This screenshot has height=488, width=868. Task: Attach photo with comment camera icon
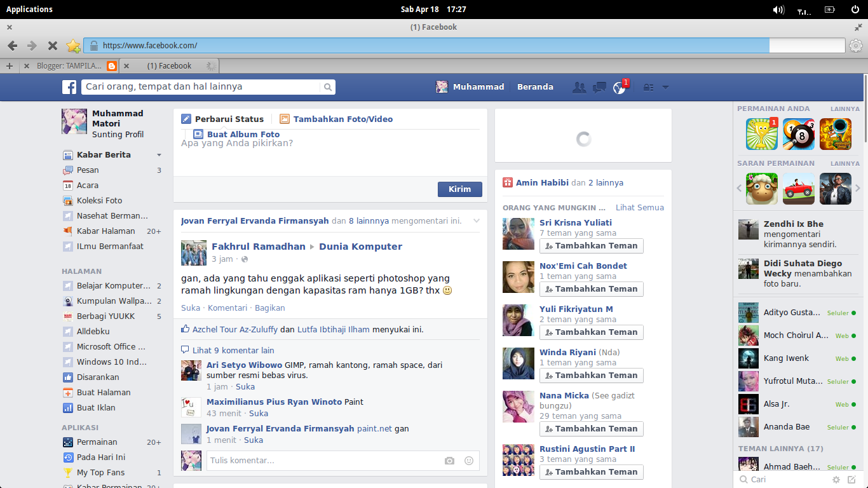[x=450, y=461]
